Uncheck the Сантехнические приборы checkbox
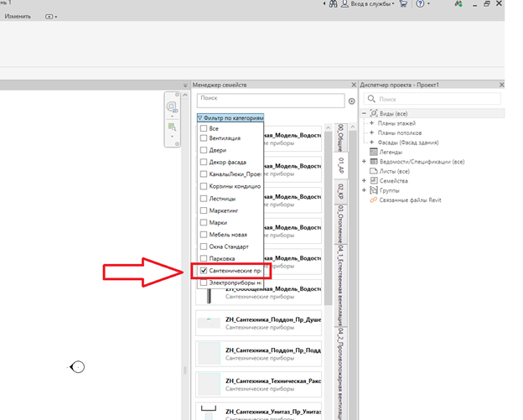Screen dimensions: 523x420 pos(204,271)
